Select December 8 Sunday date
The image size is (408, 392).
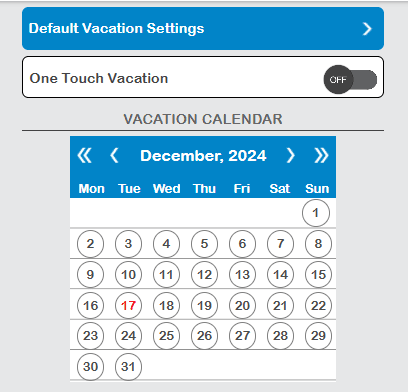coord(318,244)
